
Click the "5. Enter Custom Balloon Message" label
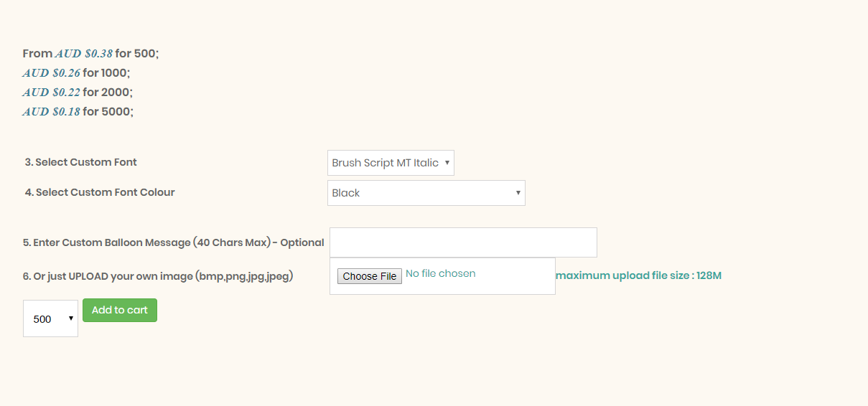tap(173, 242)
